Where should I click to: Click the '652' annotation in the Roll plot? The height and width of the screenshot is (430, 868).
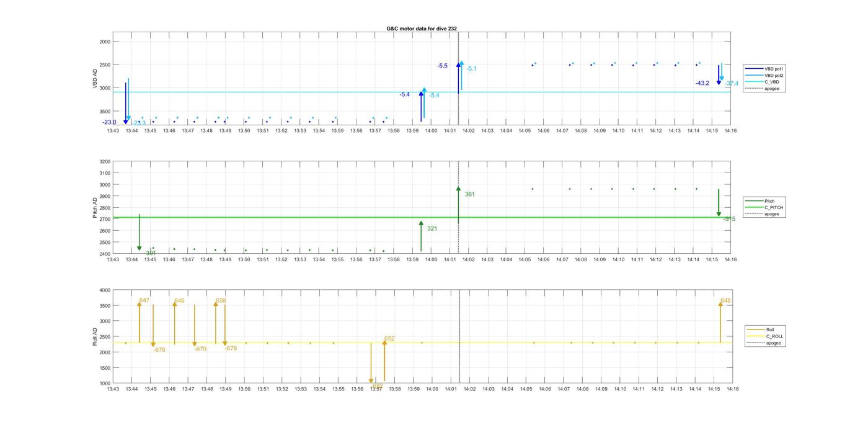coord(389,339)
